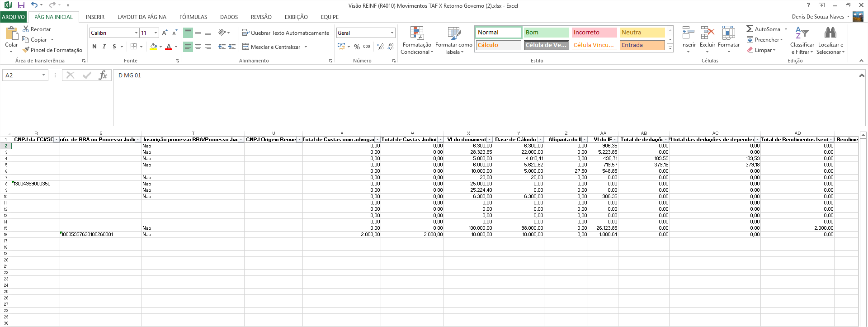
Task: Open filter dropdown for Vl do documento column
Action: pos(490,140)
